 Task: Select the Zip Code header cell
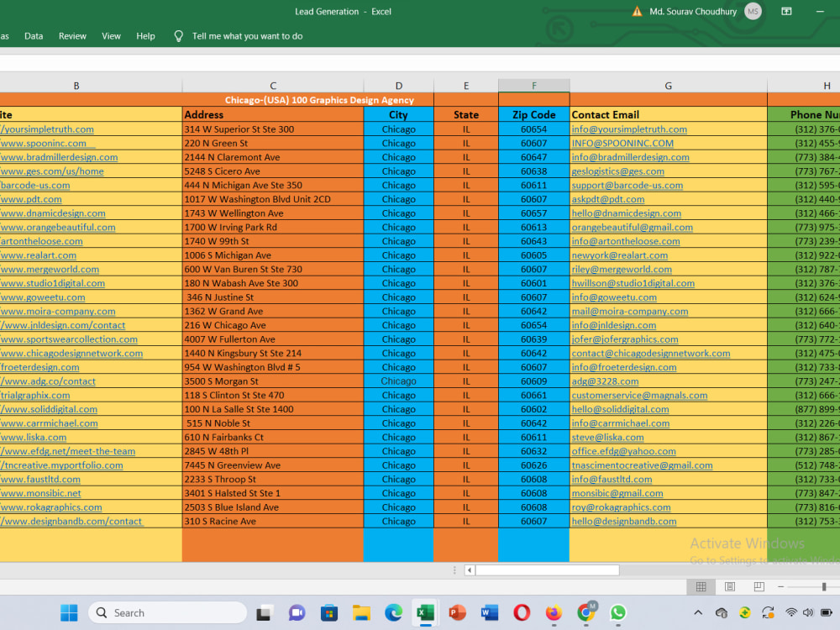[533, 114]
